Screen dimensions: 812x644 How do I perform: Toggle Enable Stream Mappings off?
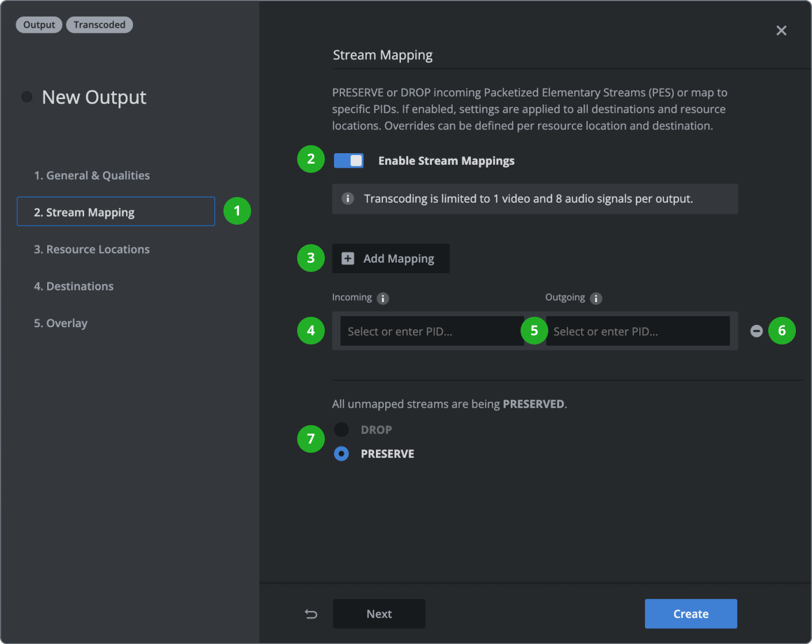[348, 161]
